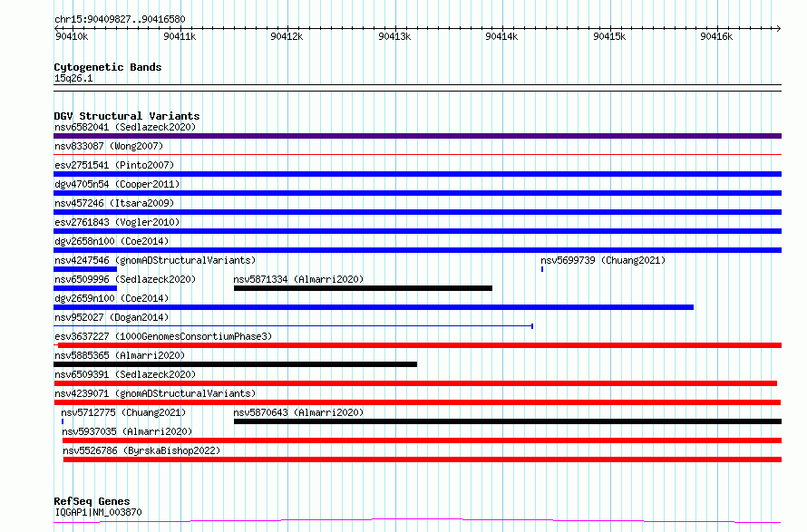Open the nsv457246 (Itsara2009) label

click(114, 203)
